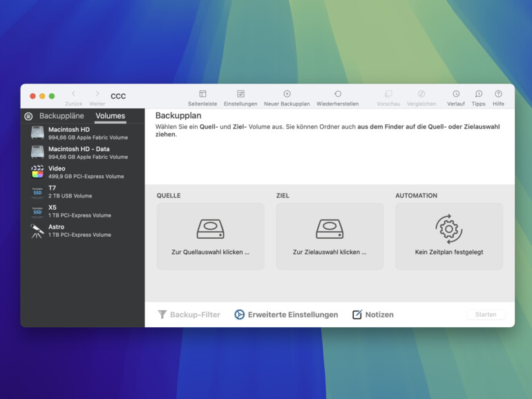Open the Quelle source selector
Screen dimensions: 532x399
click(x=210, y=236)
